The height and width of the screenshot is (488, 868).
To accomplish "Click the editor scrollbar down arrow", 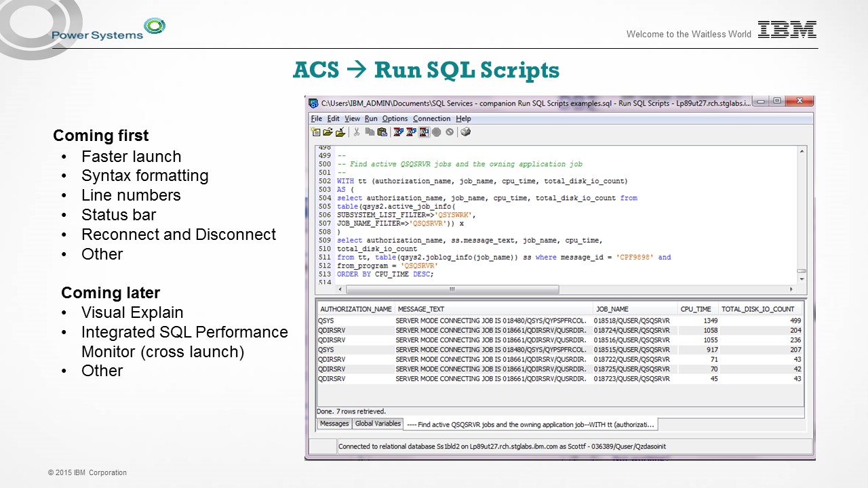I will pyautogui.click(x=802, y=279).
